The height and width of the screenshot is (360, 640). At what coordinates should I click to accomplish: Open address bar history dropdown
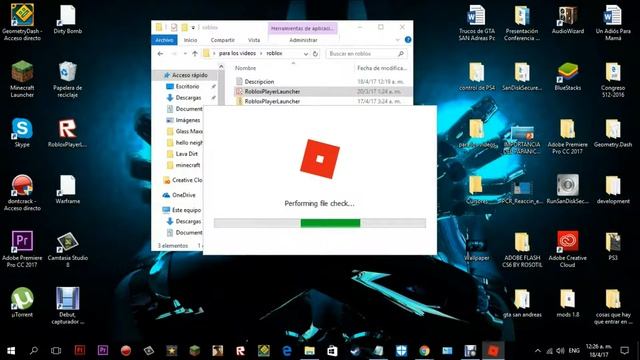(306, 53)
